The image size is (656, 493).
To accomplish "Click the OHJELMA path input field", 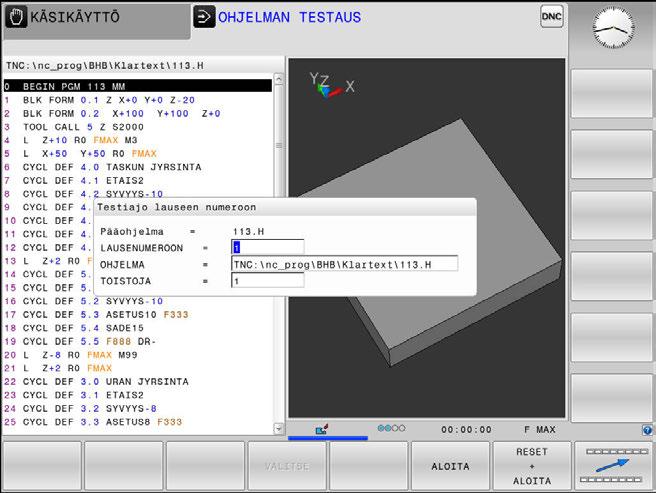I will coord(345,264).
